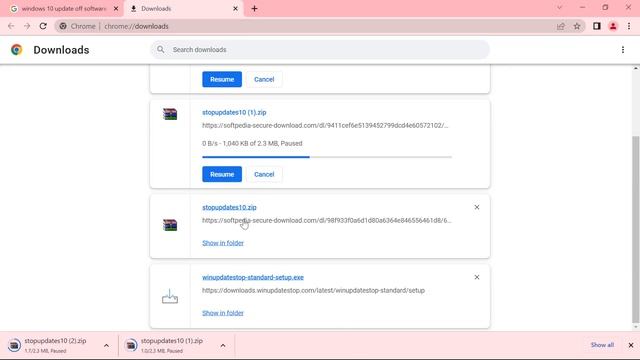Click the page vertical scrollbar thumb
This screenshot has height=360, width=640.
(636, 229)
